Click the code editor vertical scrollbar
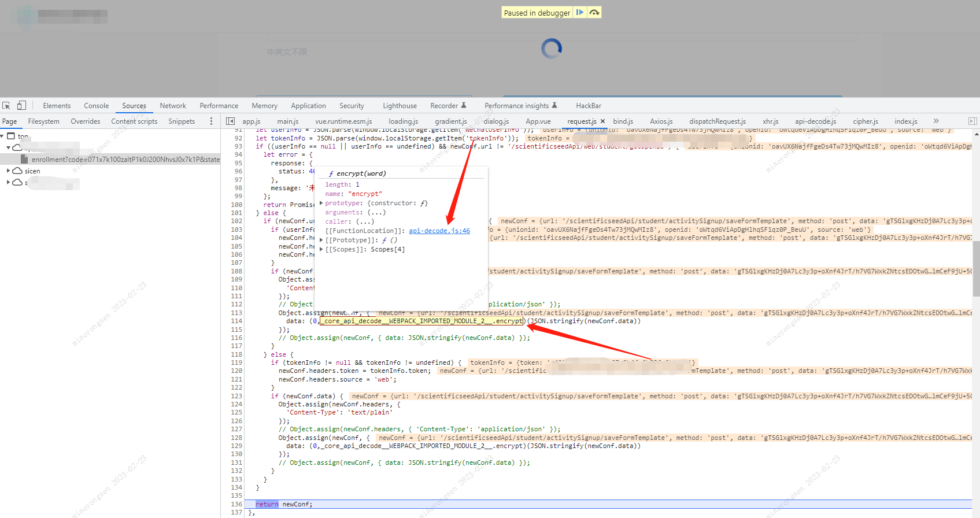 coord(976,268)
